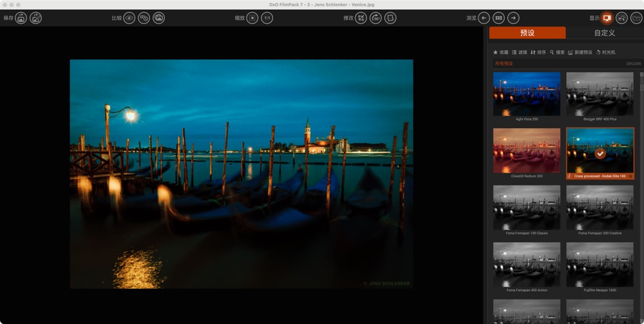644x324 pixels.
Task: Favorite the Kodak Elite 100 preset star
Action: click(x=630, y=176)
